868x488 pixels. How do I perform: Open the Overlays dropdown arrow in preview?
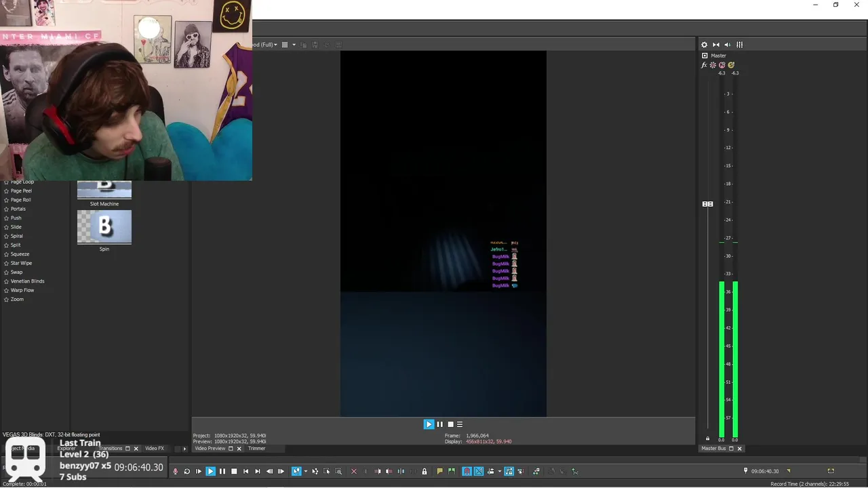pos(294,45)
